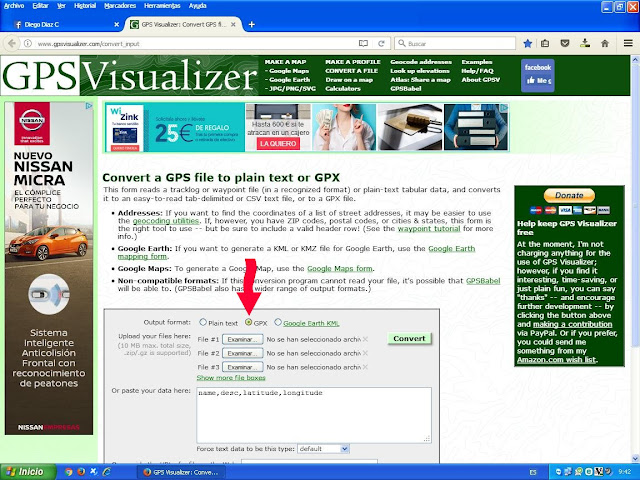This screenshot has width=640, height=480.
Task: Open the Google Maps form link
Action: pos(340,269)
